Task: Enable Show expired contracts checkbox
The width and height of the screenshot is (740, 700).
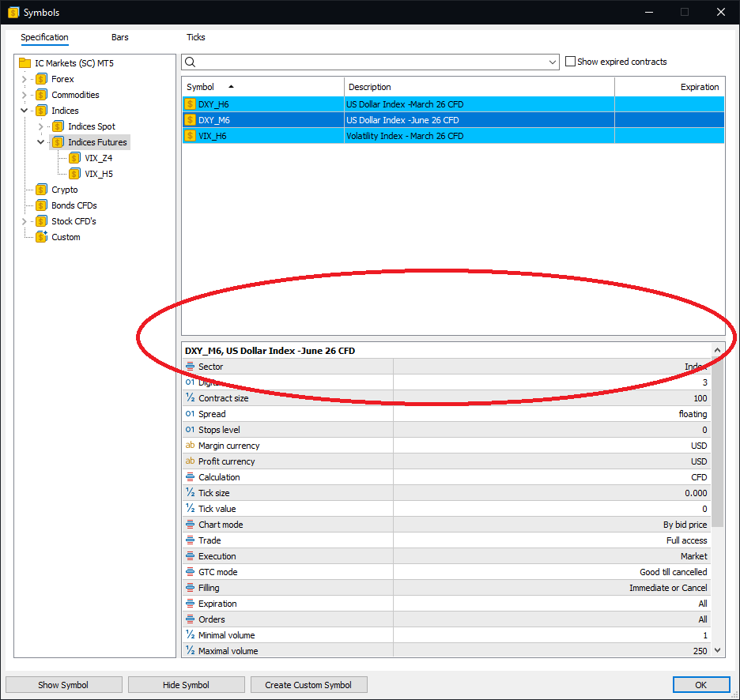Action: point(570,62)
